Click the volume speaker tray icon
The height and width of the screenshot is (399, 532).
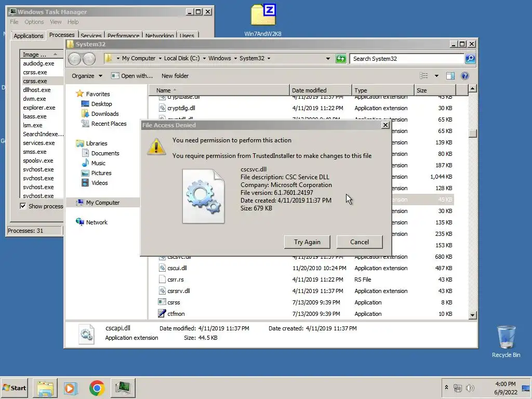[470, 388]
